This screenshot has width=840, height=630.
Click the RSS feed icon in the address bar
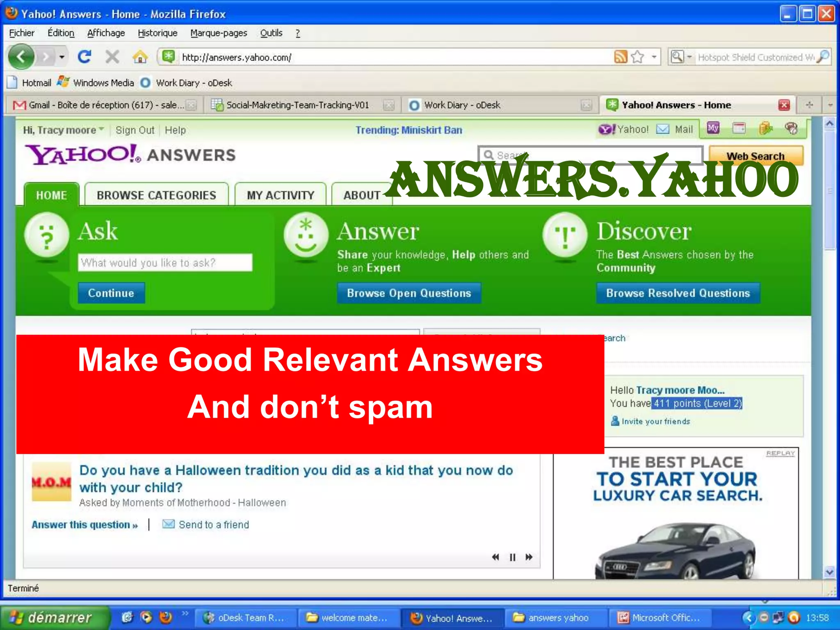[620, 57]
